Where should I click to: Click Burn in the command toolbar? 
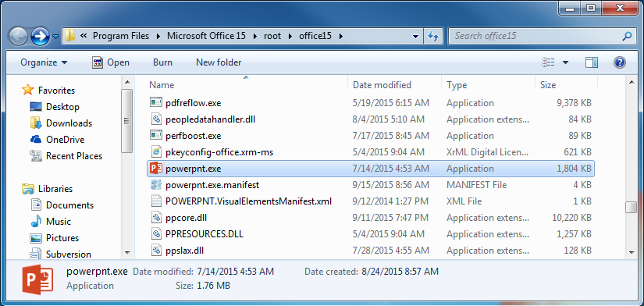coord(162,62)
